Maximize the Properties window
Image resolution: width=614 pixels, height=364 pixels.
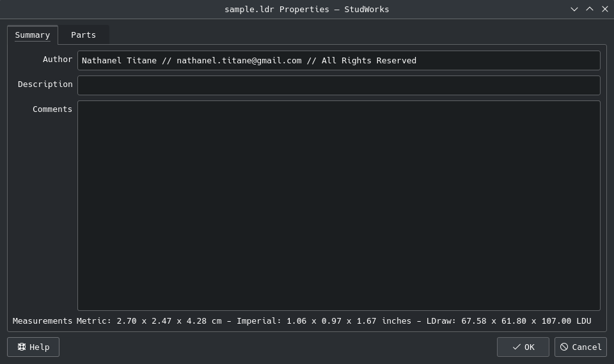(x=590, y=9)
